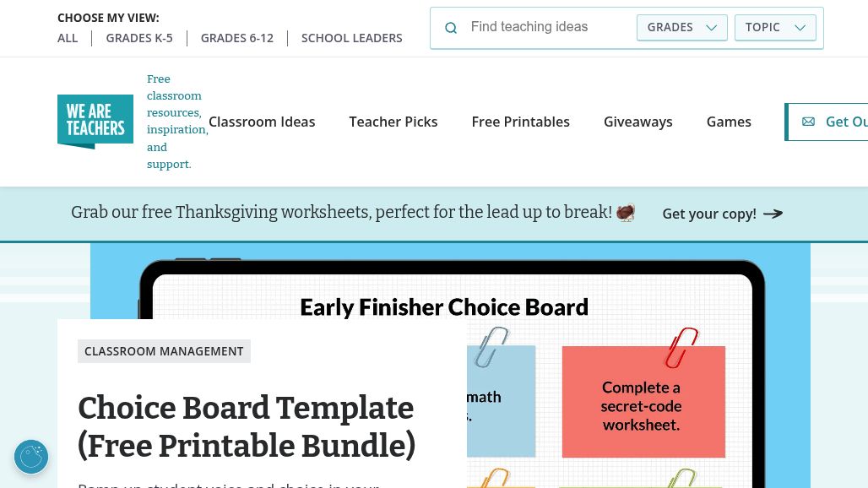This screenshot has width=868, height=488.
Task: Choose the School Leaders view
Action: (352, 38)
